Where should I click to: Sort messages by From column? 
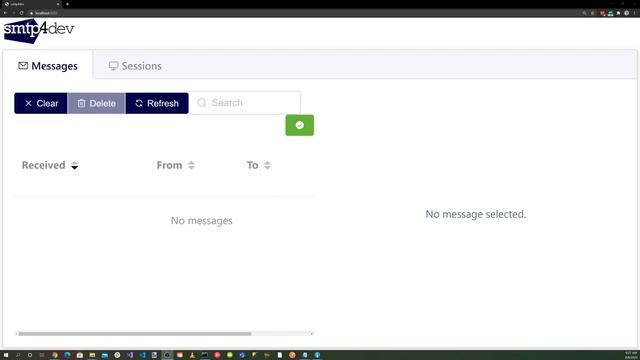[x=176, y=165]
